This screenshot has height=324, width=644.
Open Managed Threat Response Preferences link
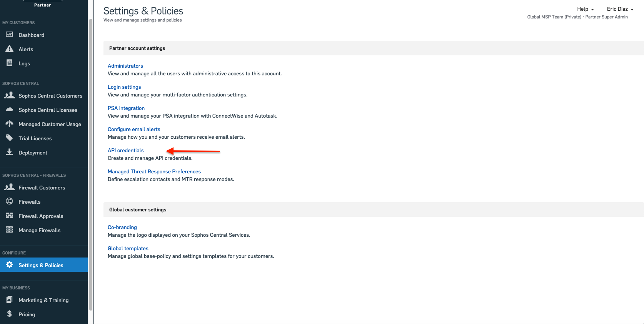[x=154, y=171]
